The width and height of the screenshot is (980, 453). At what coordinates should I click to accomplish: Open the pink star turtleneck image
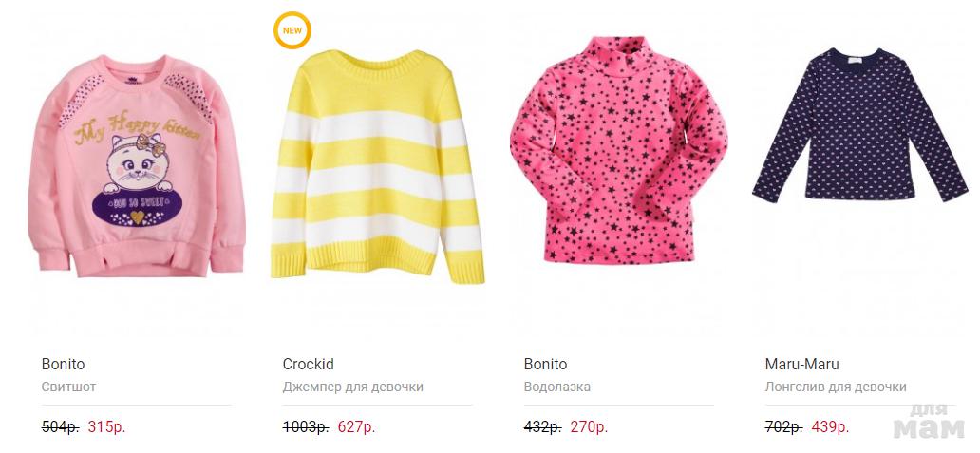(x=618, y=152)
